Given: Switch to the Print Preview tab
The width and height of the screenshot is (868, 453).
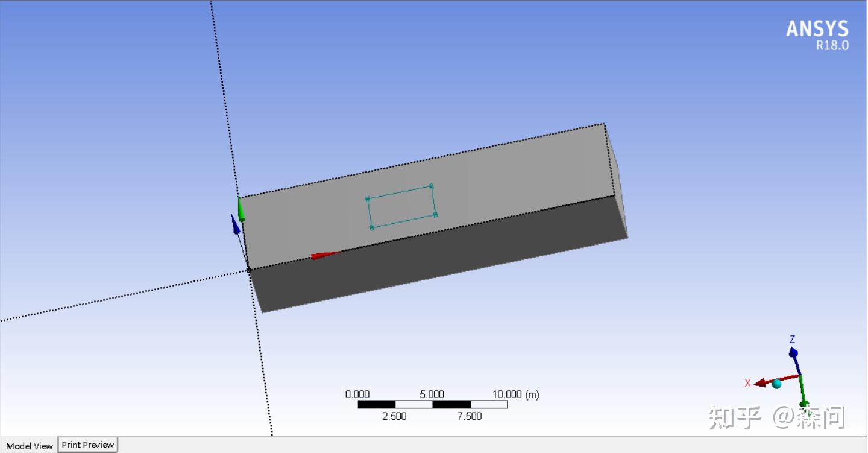Looking at the screenshot, I should 87,445.
